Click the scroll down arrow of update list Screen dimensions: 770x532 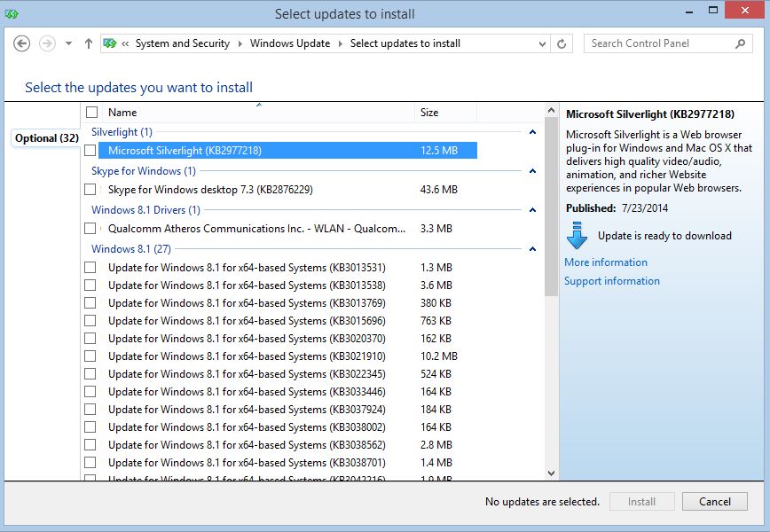point(551,473)
